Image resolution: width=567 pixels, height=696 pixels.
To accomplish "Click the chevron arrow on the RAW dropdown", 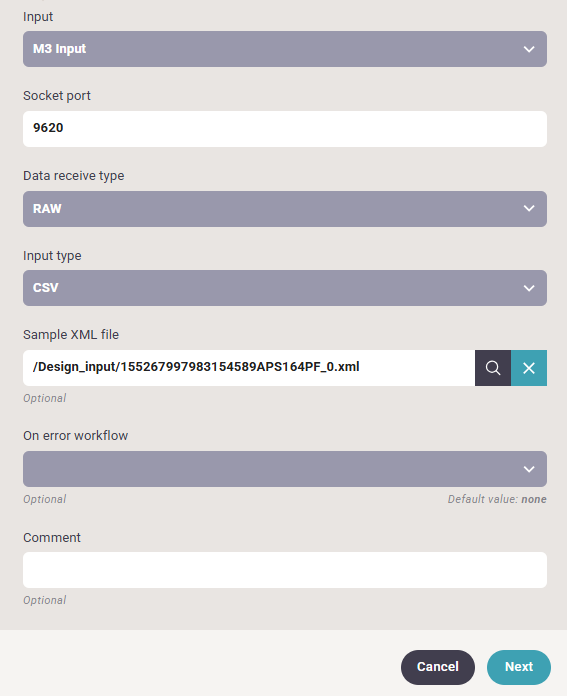I will click(x=529, y=209).
